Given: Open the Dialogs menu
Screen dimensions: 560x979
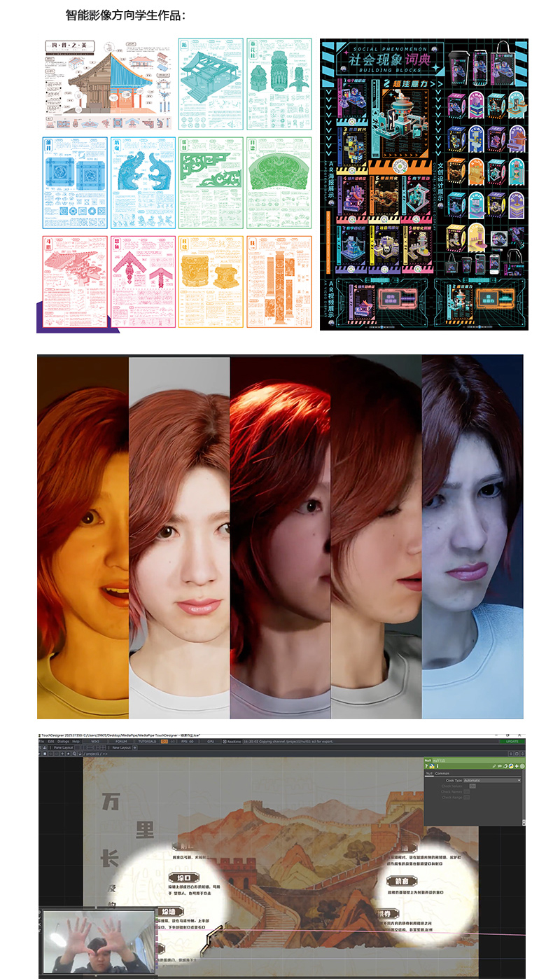Looking at the screenshot, I should (64, 741).
